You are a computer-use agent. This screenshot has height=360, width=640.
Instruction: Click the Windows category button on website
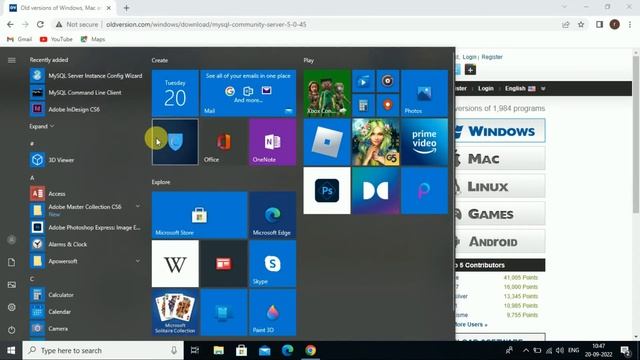click(500, 131)
